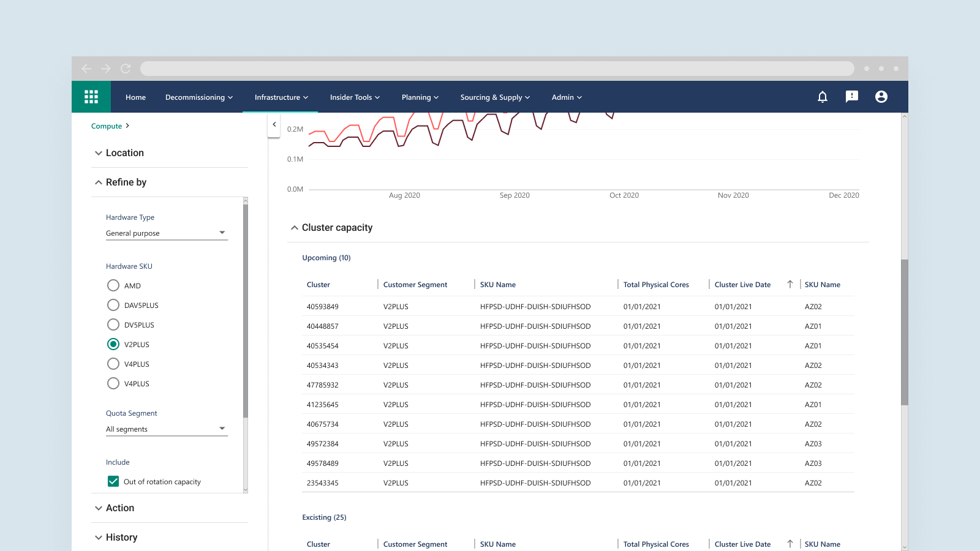This screenshot has height=551, width=980.
Task: Open the Infrastructure menu
Action: pyautogui.click(x=281, y=97)
